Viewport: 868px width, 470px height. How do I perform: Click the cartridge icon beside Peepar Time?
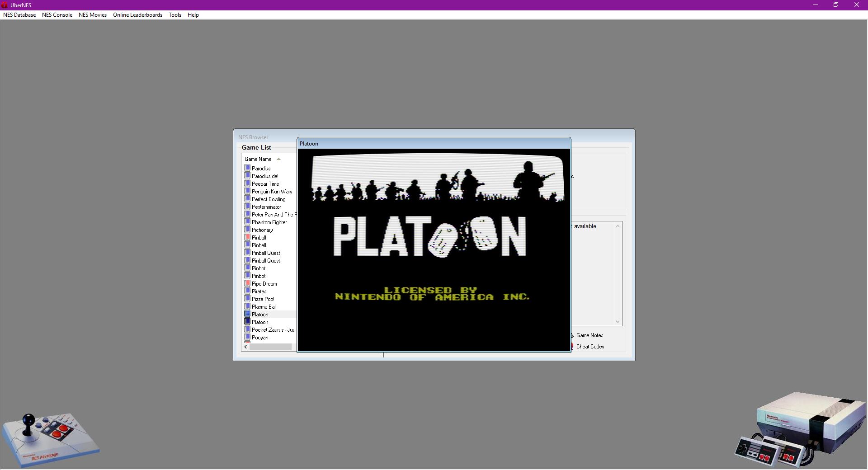pyautogui.click(x=247, y=183)
